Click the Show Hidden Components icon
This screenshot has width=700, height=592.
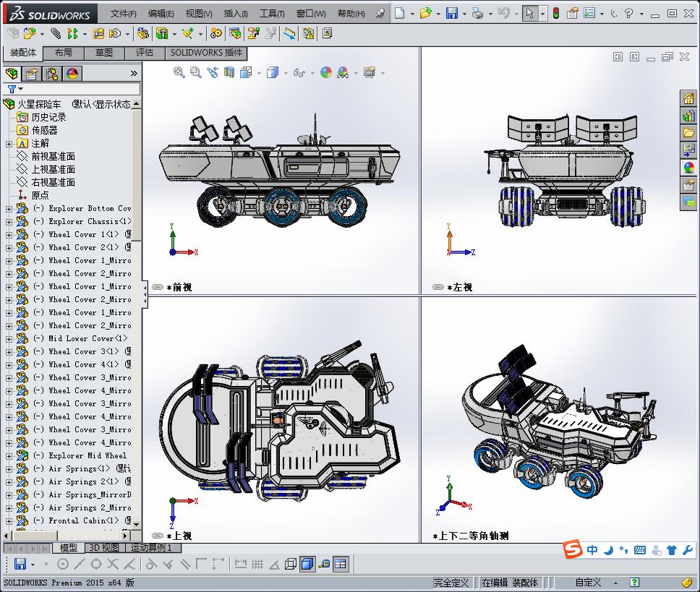[x=143, y=33]
